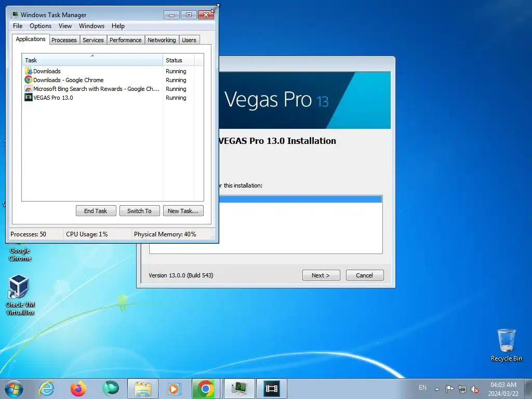Click Cancel in VEGAS Pro installer
The height and width of the screenshot is (399, 532).
click(365, 275)
